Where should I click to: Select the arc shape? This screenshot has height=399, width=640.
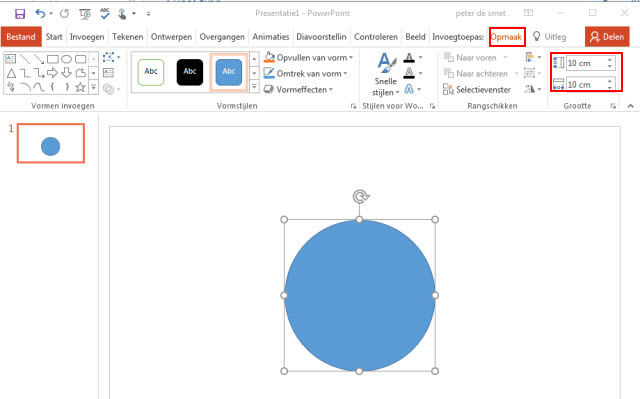pos(25,87)
